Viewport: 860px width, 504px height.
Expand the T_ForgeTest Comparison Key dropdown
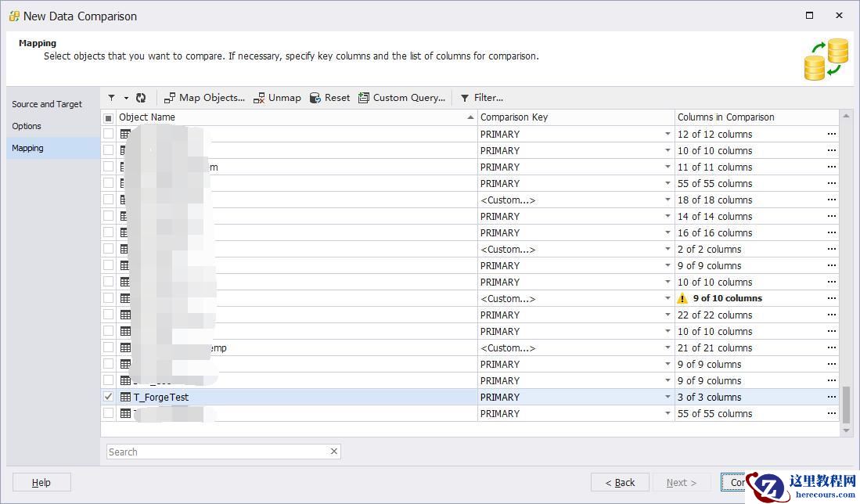(x=667, y=397)
